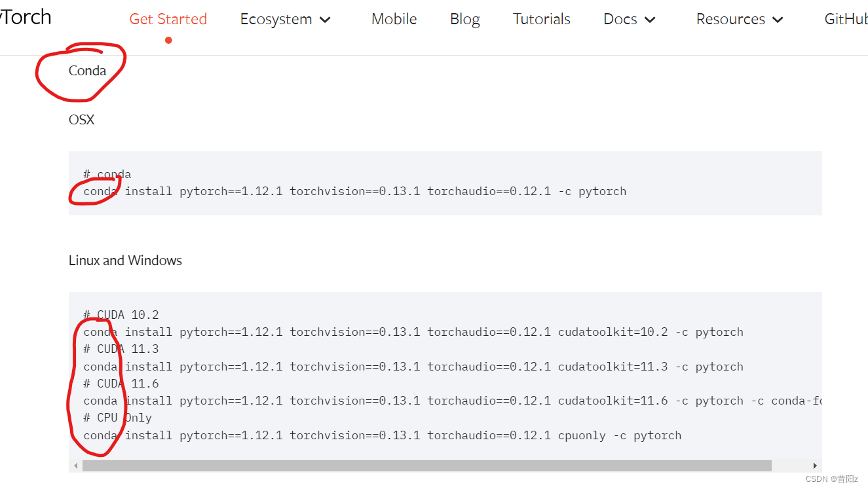Screen dimensions: 868x489
Task: Click the PyTorch logo in the header
Action: 25,17
